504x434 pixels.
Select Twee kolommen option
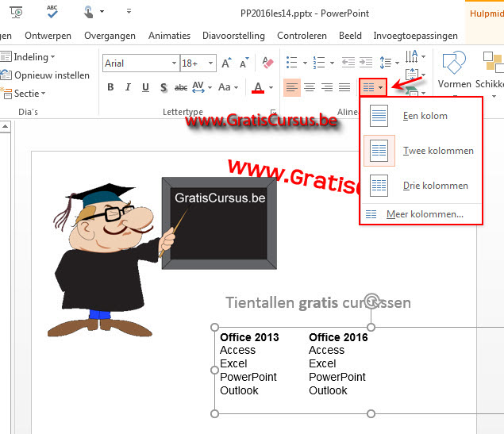coord(421,150)
